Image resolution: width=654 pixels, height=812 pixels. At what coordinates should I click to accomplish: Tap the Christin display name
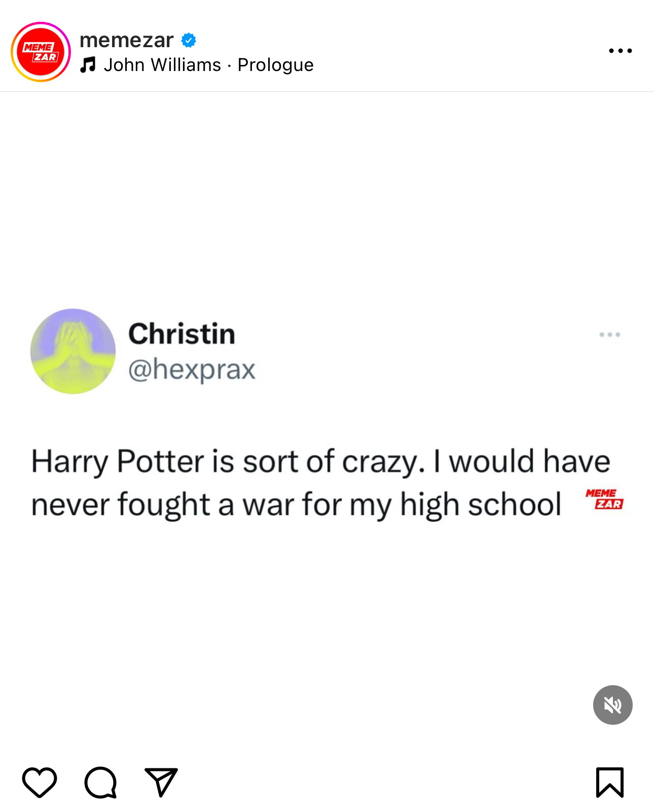coord(182,334)
